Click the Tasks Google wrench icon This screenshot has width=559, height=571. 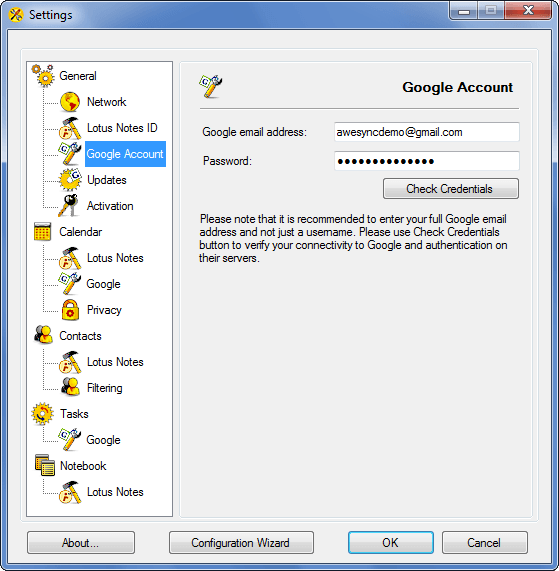tap(70, 440)
